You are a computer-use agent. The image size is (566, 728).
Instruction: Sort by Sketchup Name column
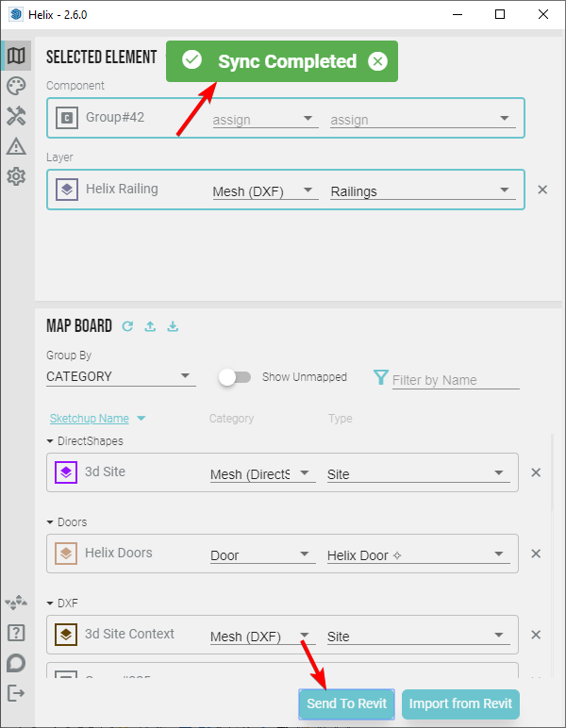tap(90, 419)
